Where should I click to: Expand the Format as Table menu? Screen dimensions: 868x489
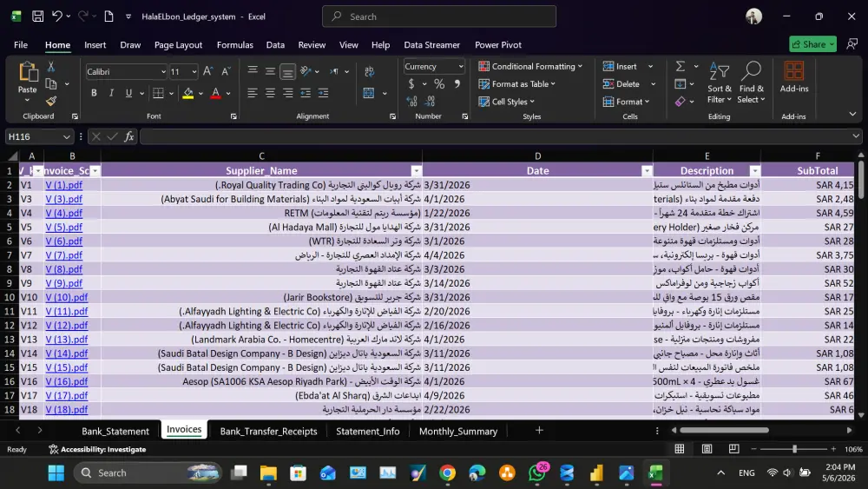click(516, 84)
